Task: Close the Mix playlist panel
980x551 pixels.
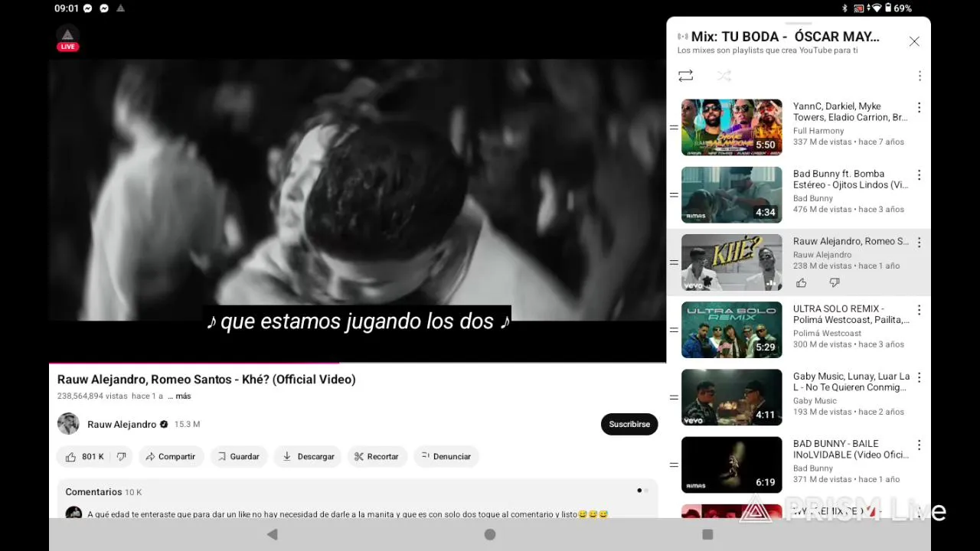Action: point(914,41)
